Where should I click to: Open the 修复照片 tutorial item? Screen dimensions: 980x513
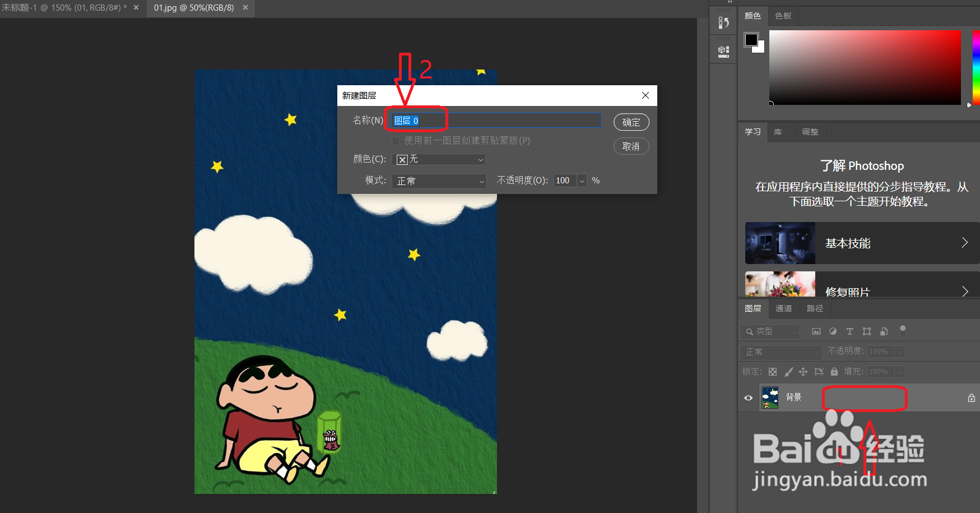click(x=862, y=284)
